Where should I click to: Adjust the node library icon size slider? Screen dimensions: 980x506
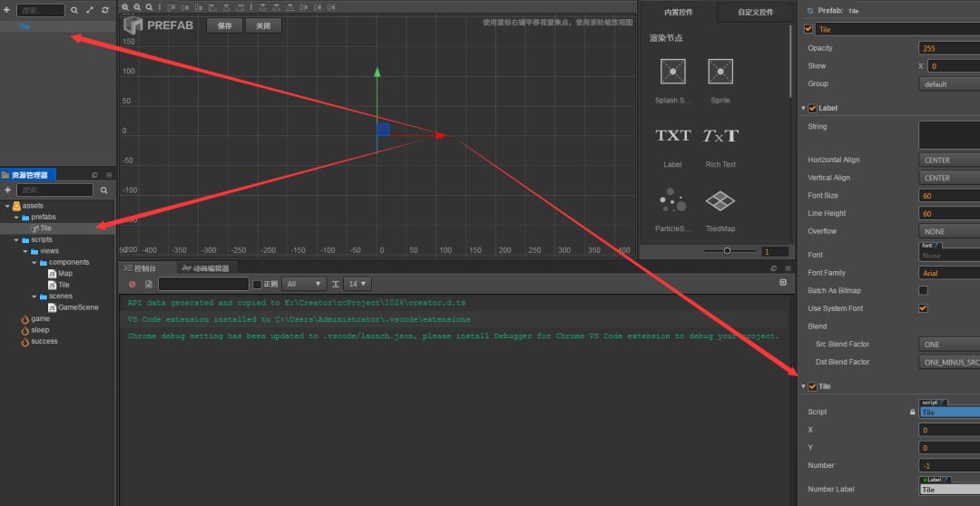coord(727,251)
